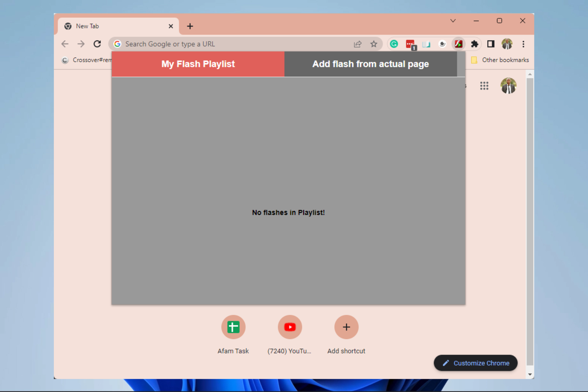Click the share page icon in address bar
The height and width of the screenshot is (392, 588).
[357, 44]
